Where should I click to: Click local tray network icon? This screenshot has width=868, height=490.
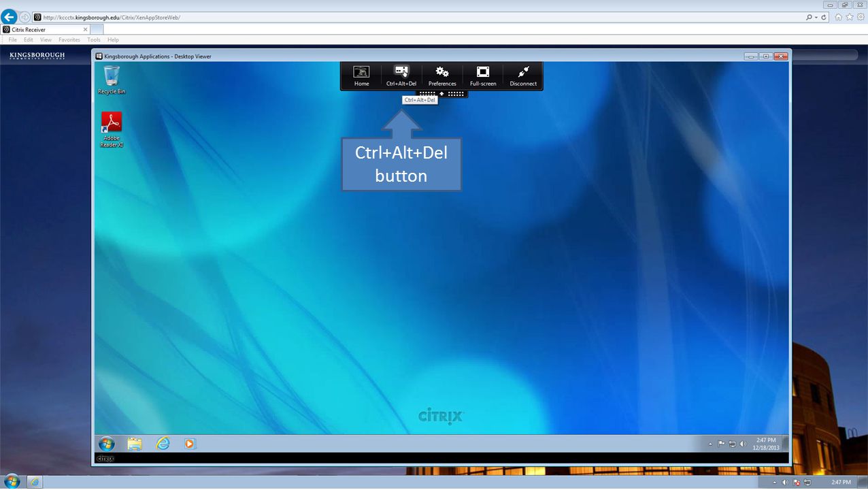(807, 483)
